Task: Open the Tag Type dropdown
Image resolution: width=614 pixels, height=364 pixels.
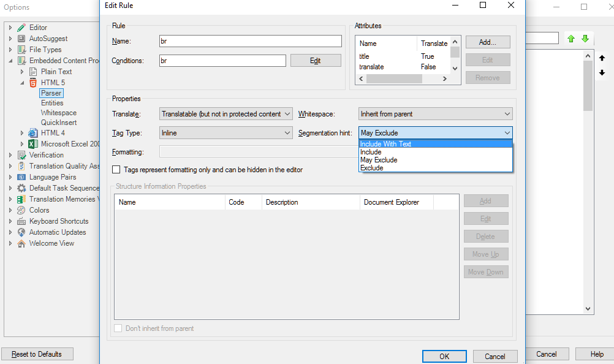Action: (x=226, y=133)
